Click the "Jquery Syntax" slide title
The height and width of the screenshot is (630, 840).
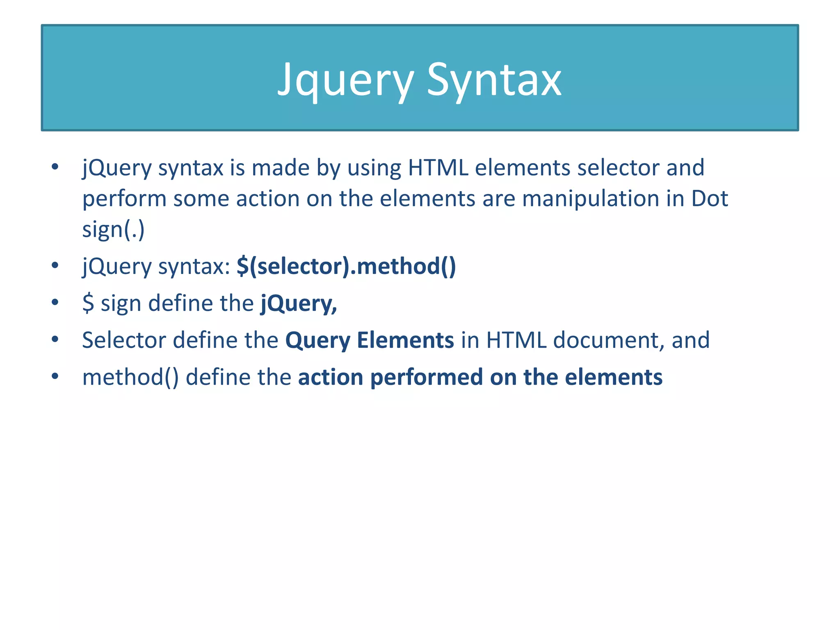coord(420,80)
